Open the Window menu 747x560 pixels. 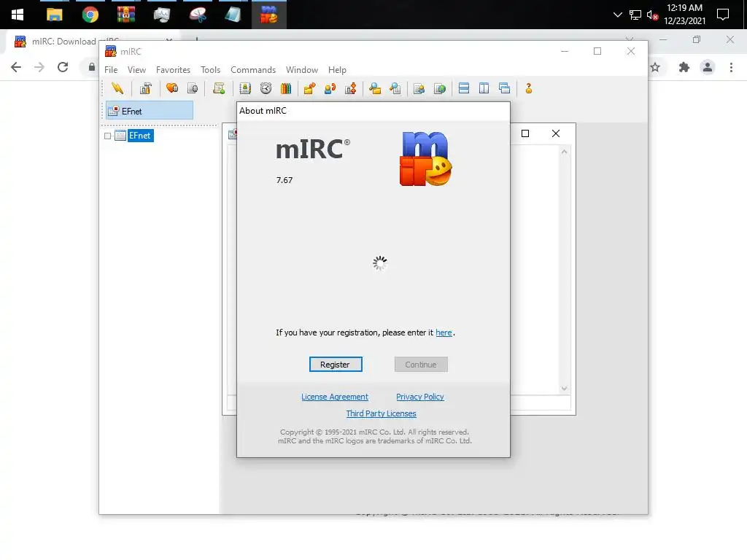(x=301, y=70)
